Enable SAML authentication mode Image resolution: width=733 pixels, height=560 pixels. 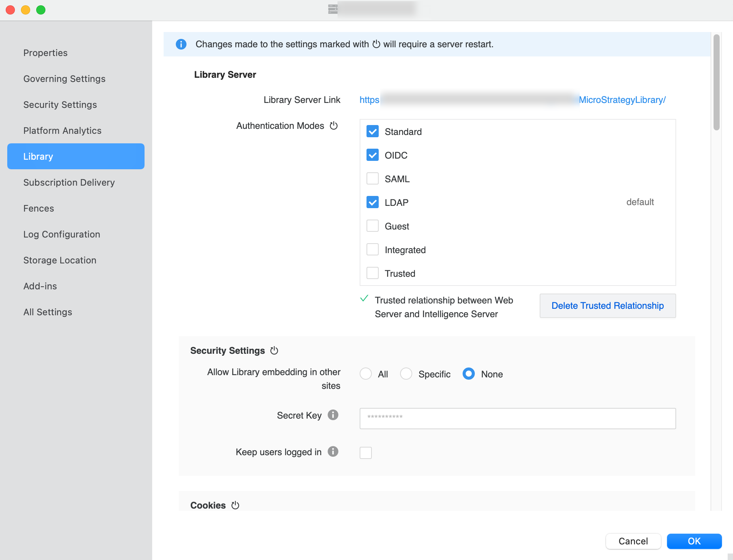373,178
